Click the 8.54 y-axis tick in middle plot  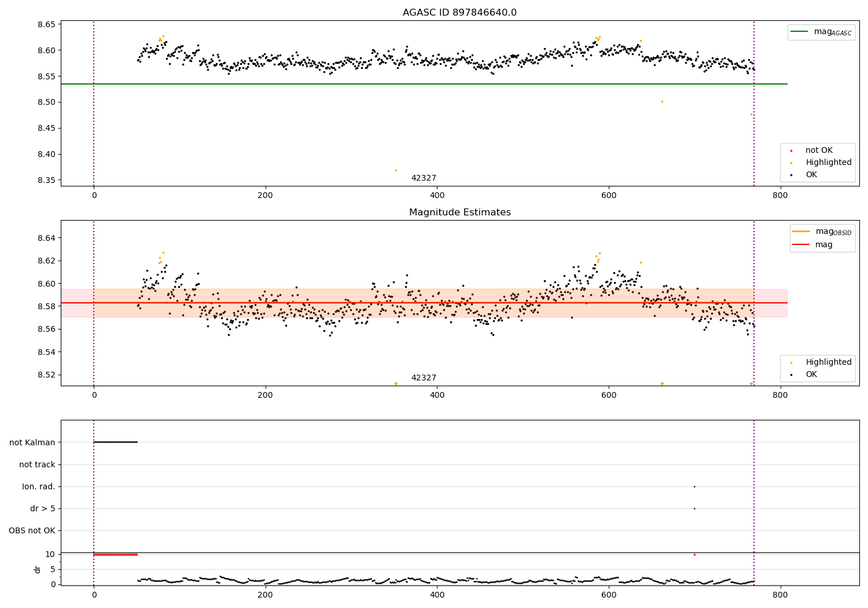coord(46,352)
